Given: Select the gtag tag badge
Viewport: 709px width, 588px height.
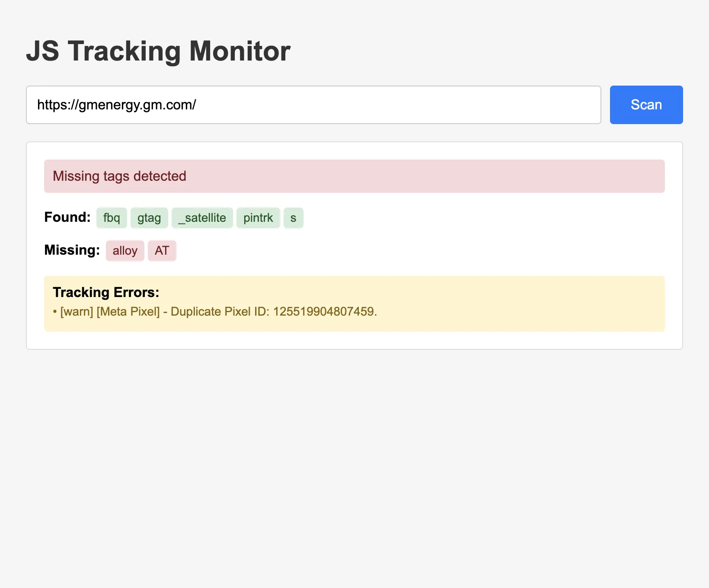Looking at the screenshot, I should coord(149,218).
